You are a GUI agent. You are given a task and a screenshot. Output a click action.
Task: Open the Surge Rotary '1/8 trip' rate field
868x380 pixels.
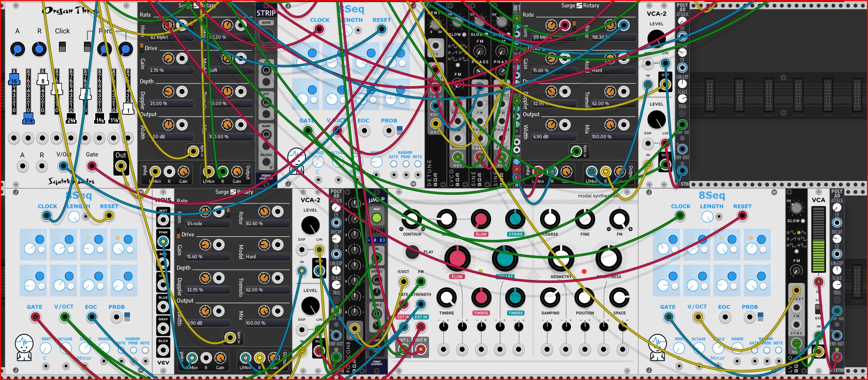(x=553, y=37)
